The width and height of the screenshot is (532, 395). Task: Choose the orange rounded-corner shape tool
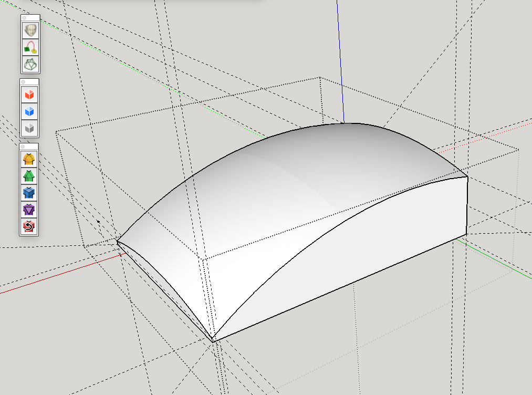[x=29, y=159]
